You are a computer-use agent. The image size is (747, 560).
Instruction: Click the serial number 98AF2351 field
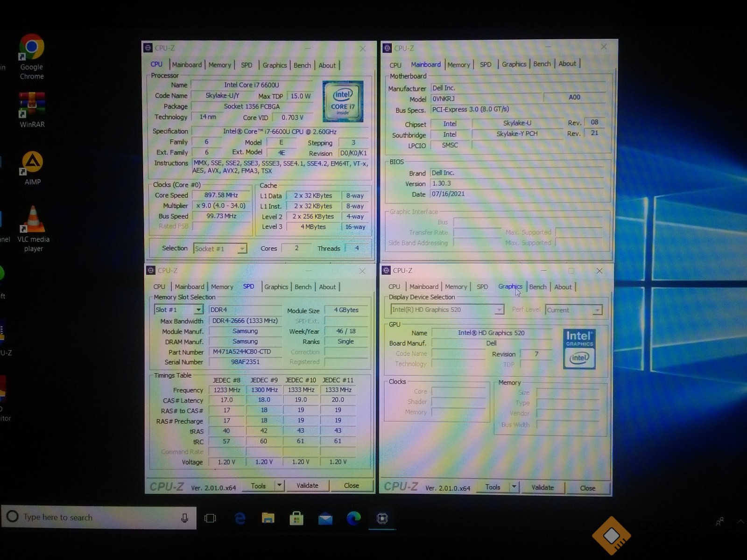(246, 362)
